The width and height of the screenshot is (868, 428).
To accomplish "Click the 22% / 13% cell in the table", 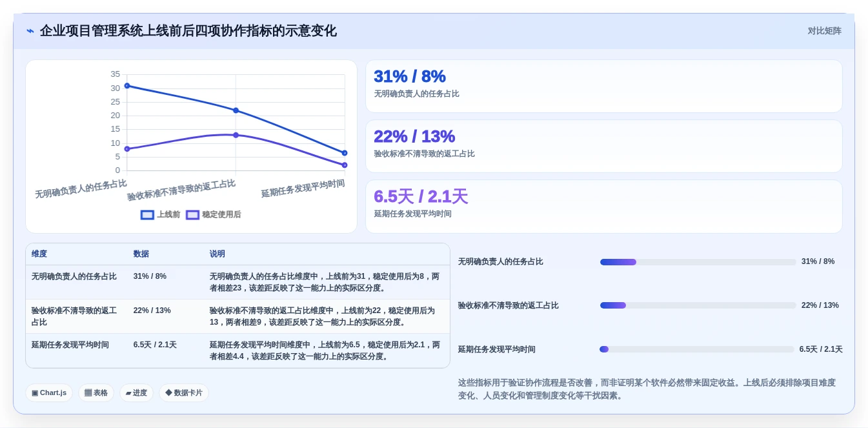I will click(x=152, y=311).
